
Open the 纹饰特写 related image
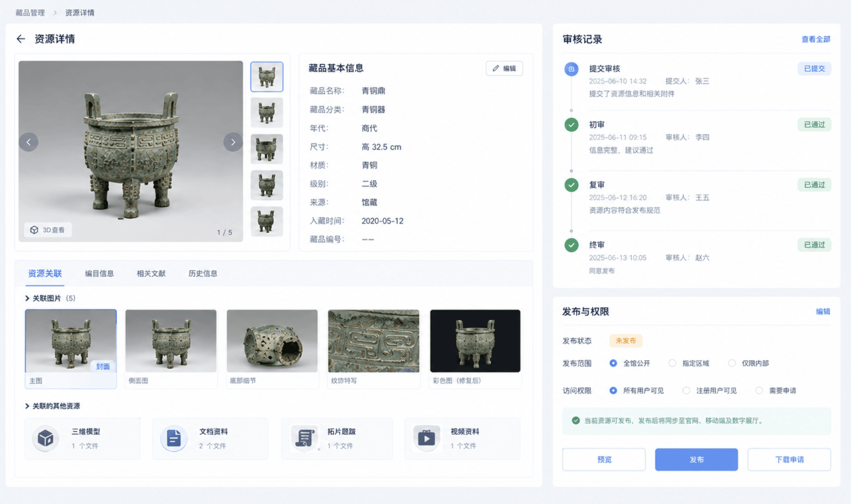pyautogui.click(x=374, y=349)
